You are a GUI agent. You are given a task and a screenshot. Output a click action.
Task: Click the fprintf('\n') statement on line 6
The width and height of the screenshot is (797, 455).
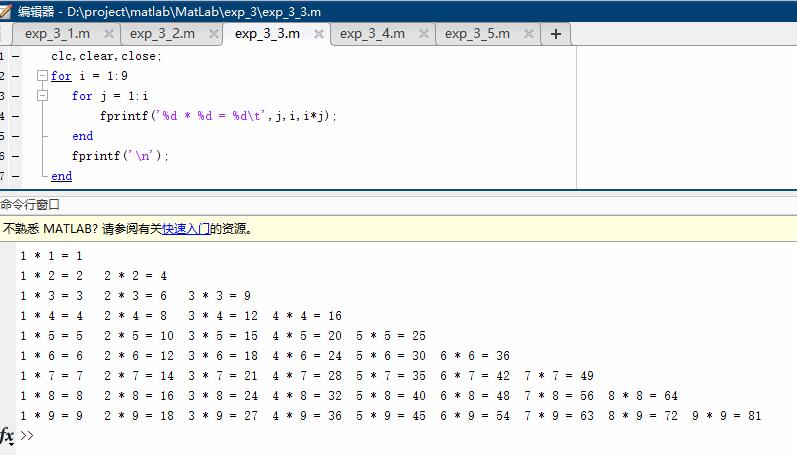[120, 156]
